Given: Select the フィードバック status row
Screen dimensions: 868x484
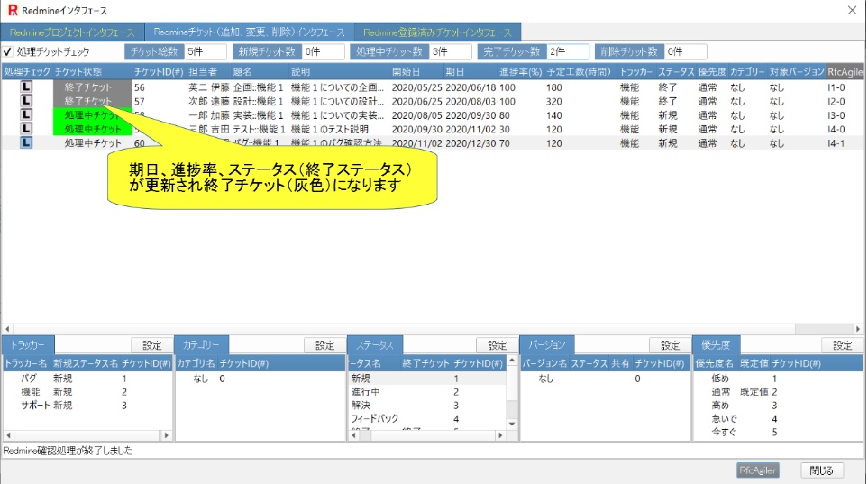Looking at the screenshot, I should 427,418.
